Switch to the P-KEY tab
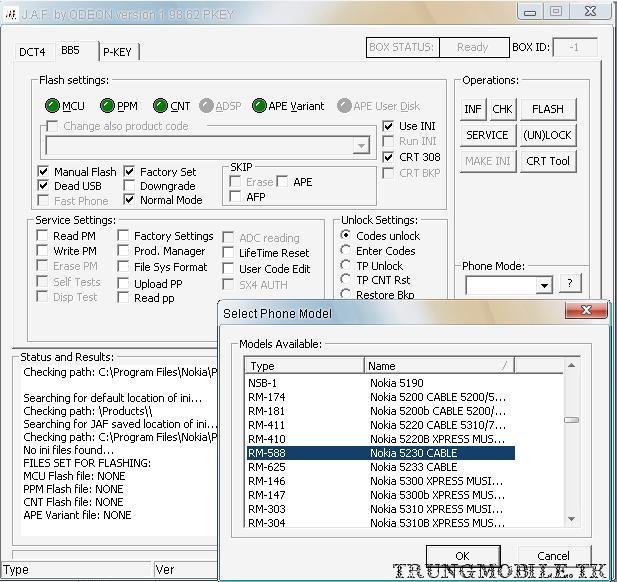This screenshot has width=617, height=582. 118,52
